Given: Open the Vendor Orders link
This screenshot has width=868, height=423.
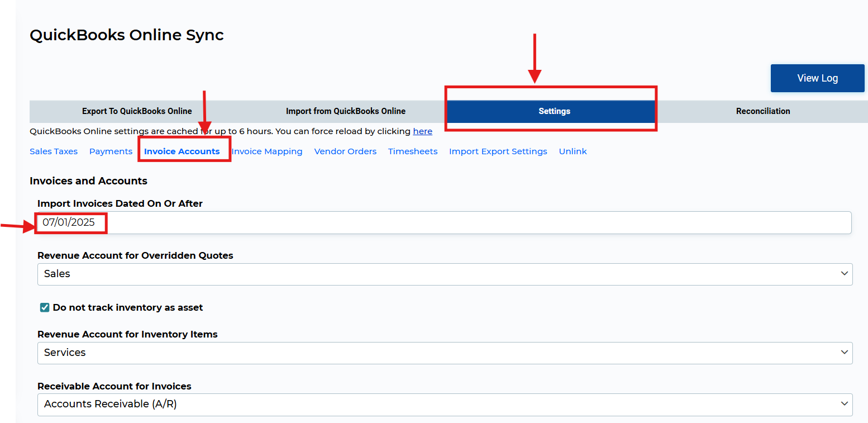Looking at the screenshot, I should (x=345, y=151).
